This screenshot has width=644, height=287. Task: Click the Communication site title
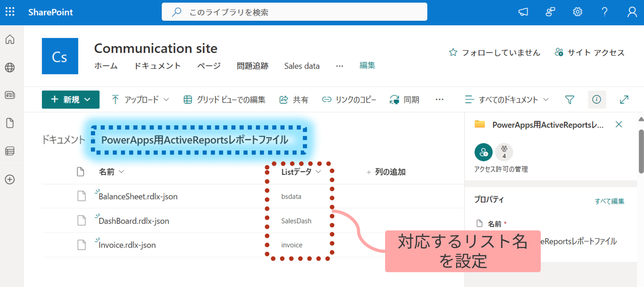pyautogui.click(x=156, y=48)
